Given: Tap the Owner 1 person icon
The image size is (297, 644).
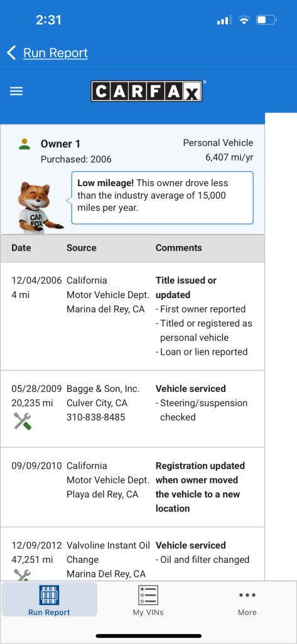Looking at the screenshot, I should (24, 144).
